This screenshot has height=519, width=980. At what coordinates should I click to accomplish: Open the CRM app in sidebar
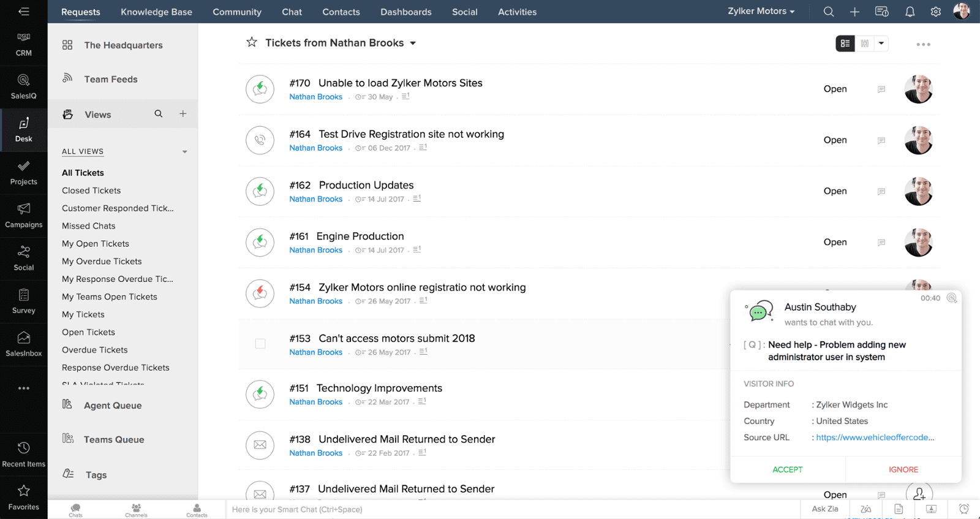point(23,45)
